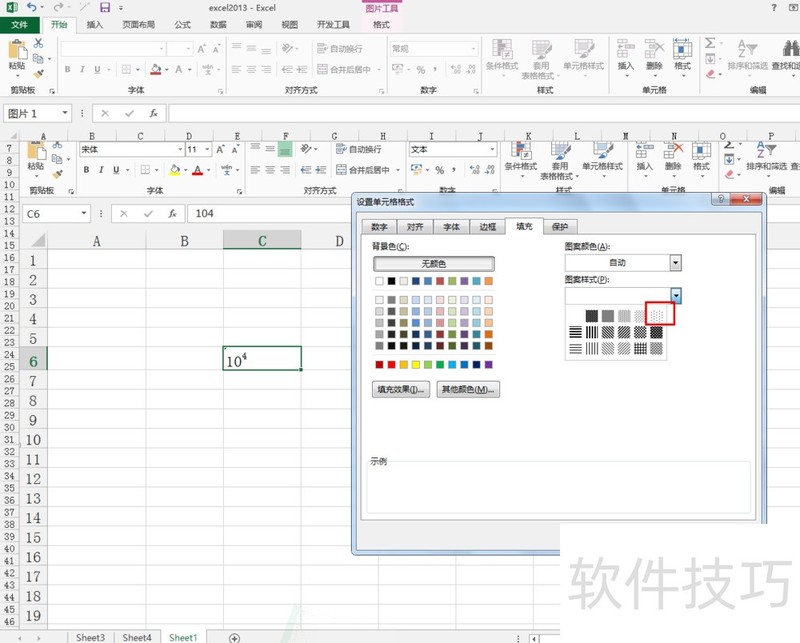Image resolution: width=800 pixels, height=643 pixels.
Task: Switch to the 页面布局 ribbon tab
Action: (138, 24)
